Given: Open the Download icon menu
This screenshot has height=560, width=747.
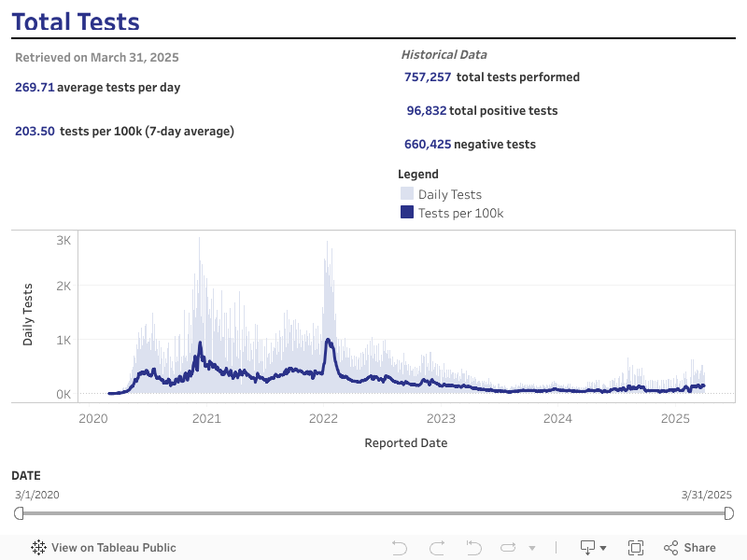Looking at the screenshot, I should point(593,548).
